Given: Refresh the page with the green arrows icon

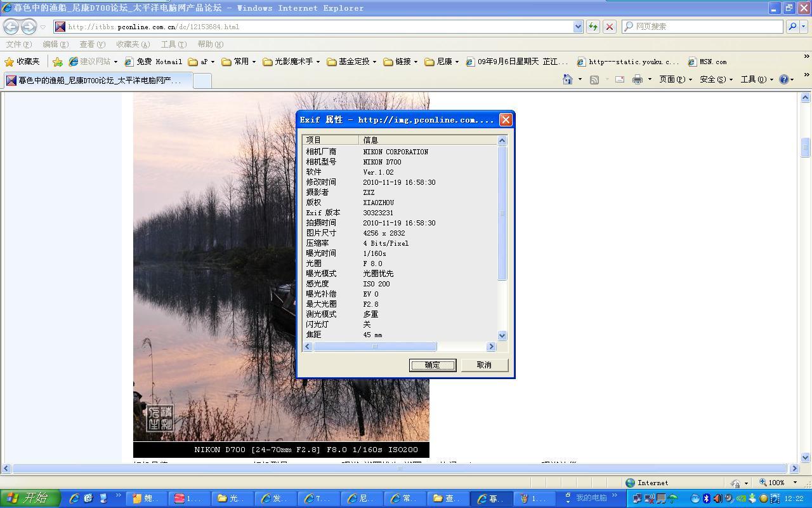Looking at the screenshot, I should (x=593, y=27).
